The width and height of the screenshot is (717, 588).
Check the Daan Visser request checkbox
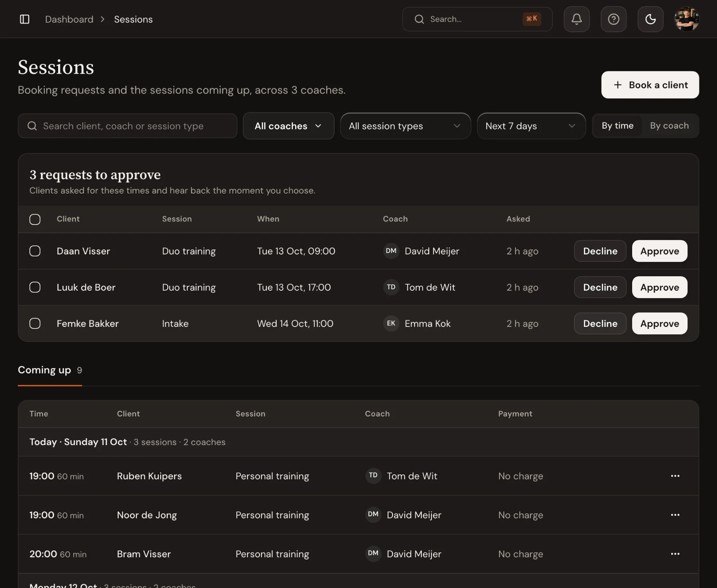click(35, 251)
